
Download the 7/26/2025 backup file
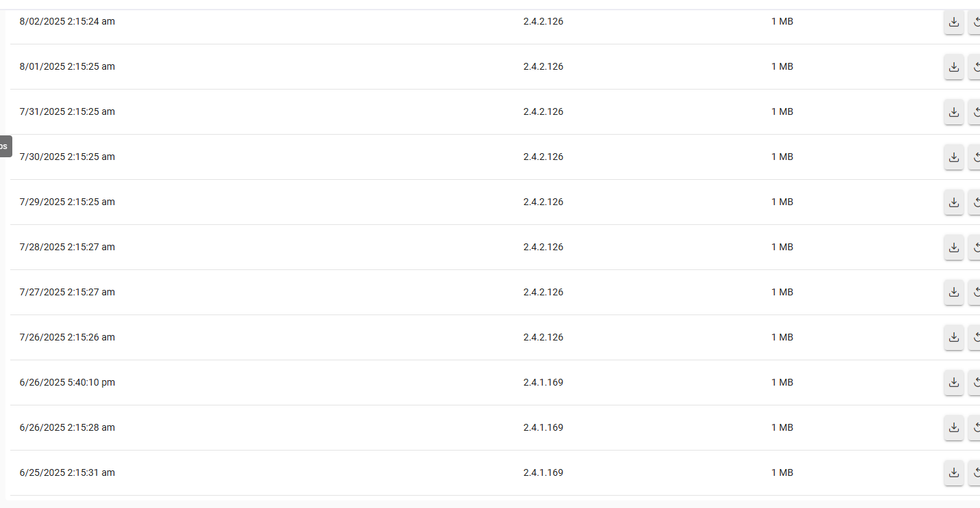(x=953, y=338)
